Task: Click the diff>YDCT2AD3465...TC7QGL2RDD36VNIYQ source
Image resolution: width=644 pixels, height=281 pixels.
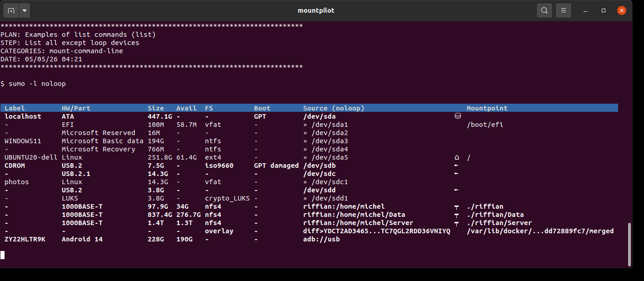Action: click(x=377, y=231)
